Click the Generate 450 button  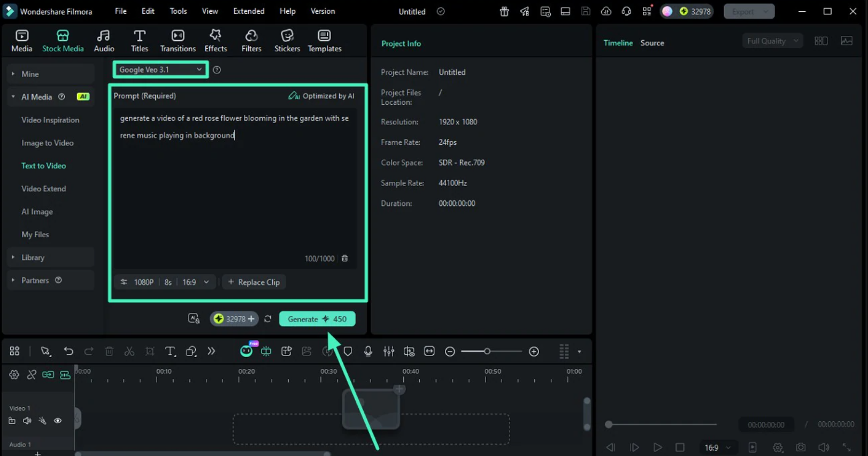(x=317, y=319)
